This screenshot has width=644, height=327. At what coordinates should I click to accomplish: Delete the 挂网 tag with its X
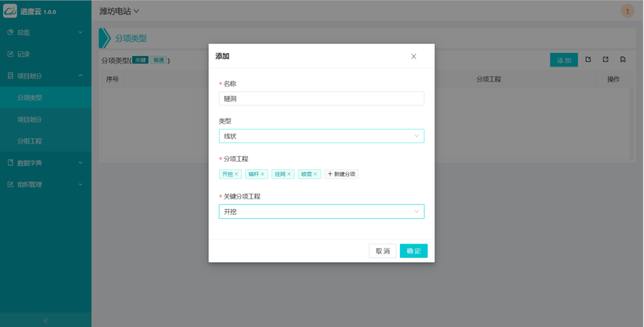(289, 174)
